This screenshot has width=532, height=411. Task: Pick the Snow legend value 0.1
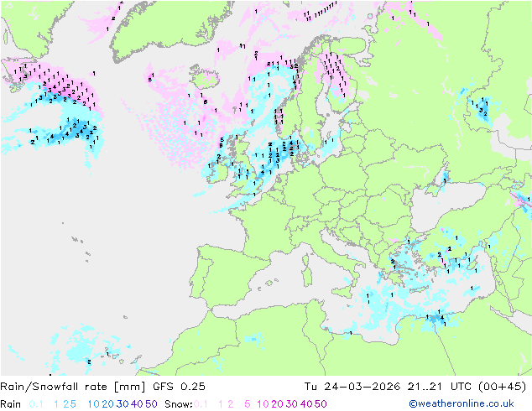[201, 404]
